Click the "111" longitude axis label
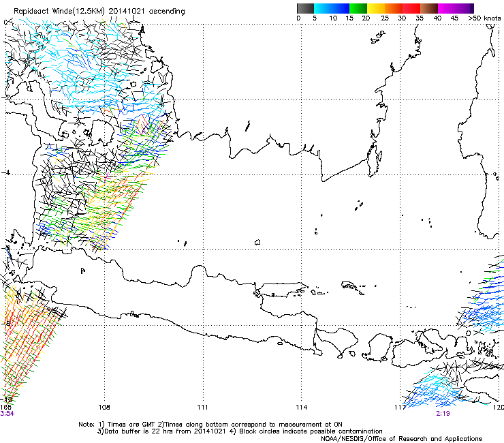This screenshot has height=443, width=504. tap(202, 408)
